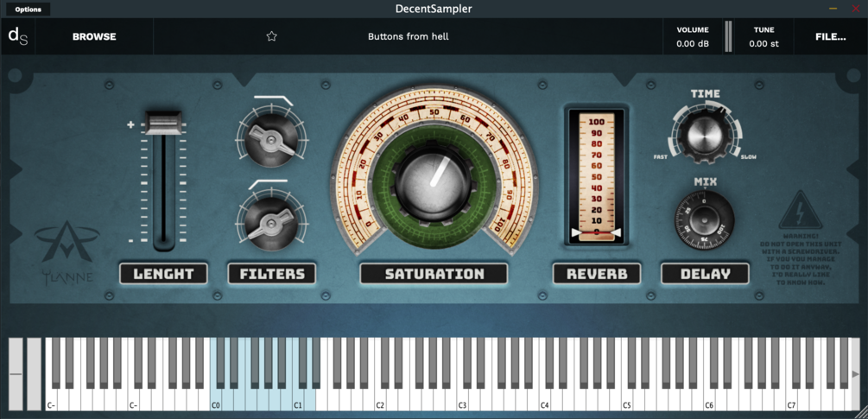
Task: Minimize the DecentSampler window
Action: pos(833,9)
